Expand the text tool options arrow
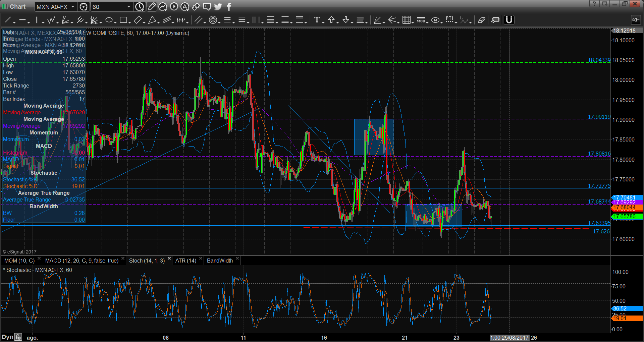The image size is (644, 342). pyautogui.click(x=323, y=22)
